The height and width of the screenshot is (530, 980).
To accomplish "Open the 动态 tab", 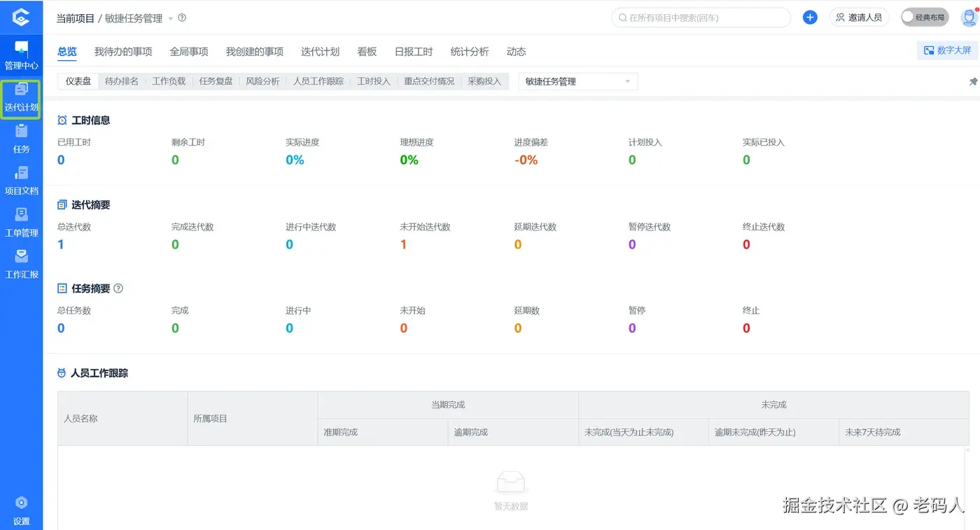I will pyautogui.click(x=516, y=52).
